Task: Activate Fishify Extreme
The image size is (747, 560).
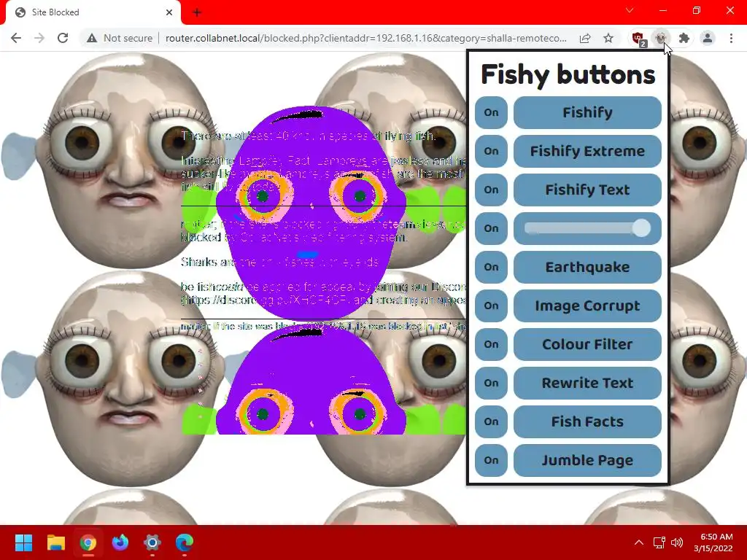Action: [x=587, y=151]
